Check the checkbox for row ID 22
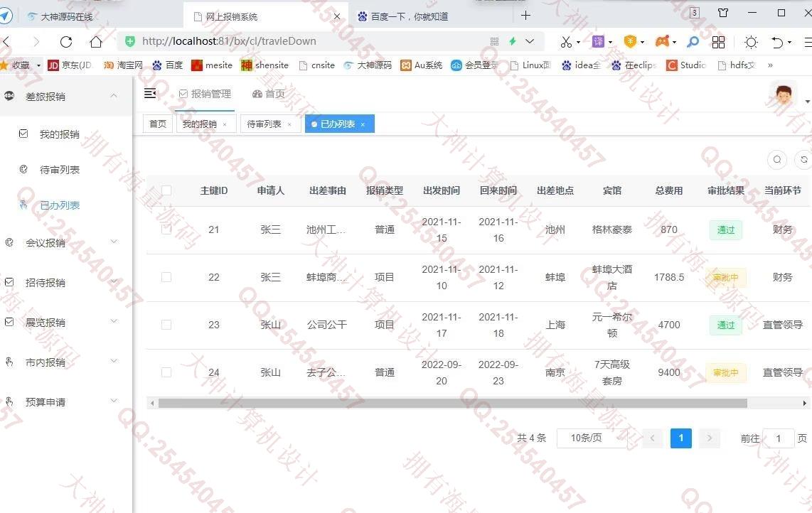Viewport: 812px width, 513px height. click(166, 277)
